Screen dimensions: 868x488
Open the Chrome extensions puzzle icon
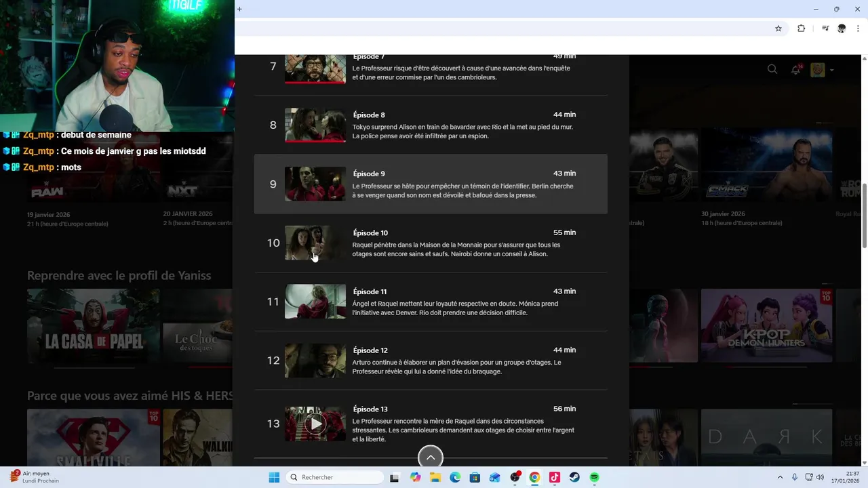pyautogui.click(x=802, y=28)
